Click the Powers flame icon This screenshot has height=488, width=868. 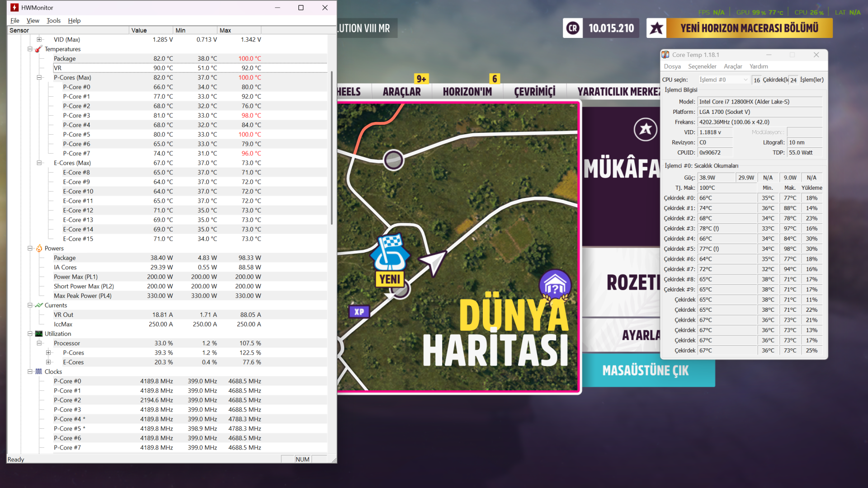39,248
